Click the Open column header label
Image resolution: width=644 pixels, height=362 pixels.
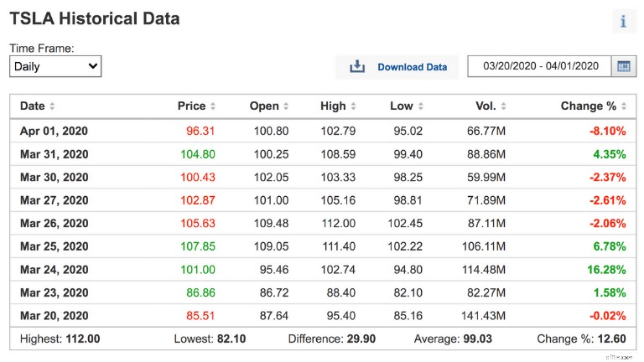[264, 106]
